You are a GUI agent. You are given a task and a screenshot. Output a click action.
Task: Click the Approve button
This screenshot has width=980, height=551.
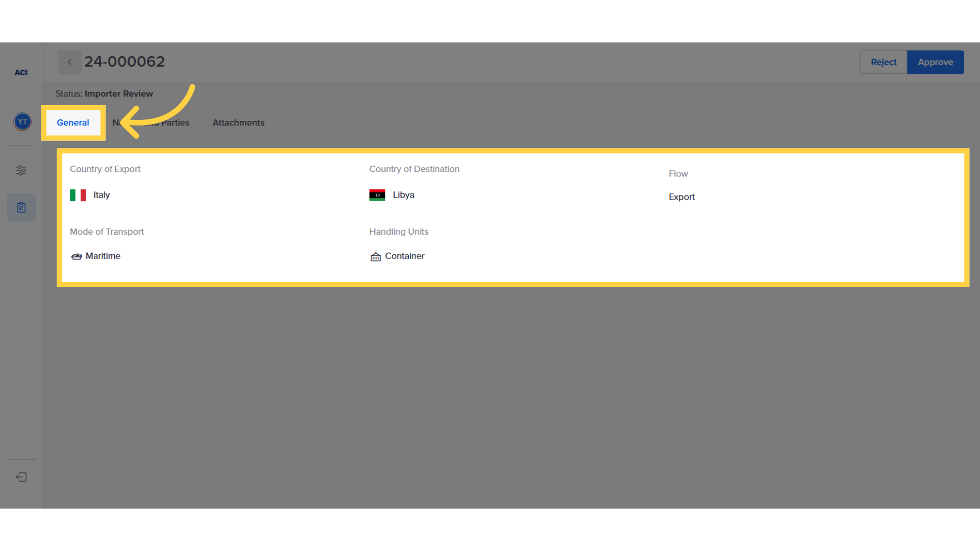pos(936,62)
